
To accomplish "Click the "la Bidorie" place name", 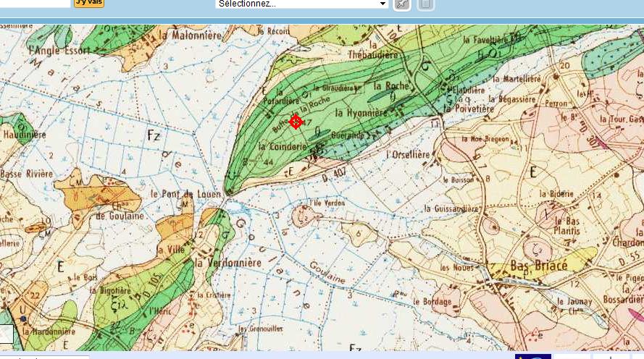I will point(556,194).
